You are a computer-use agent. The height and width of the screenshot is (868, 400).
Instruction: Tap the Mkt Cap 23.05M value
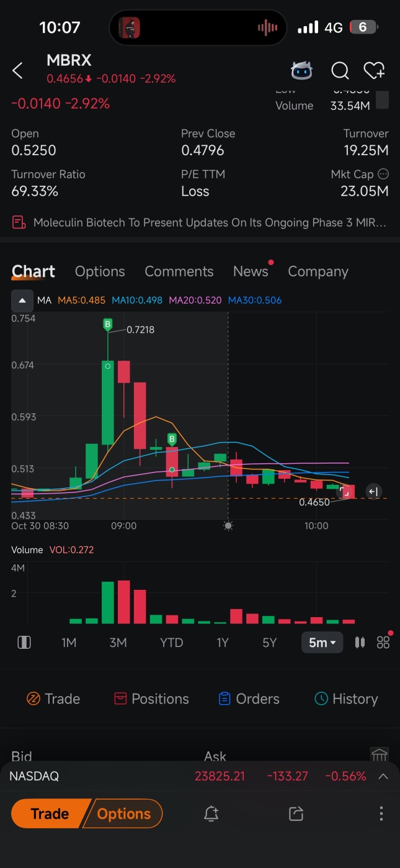pos(365,191)
